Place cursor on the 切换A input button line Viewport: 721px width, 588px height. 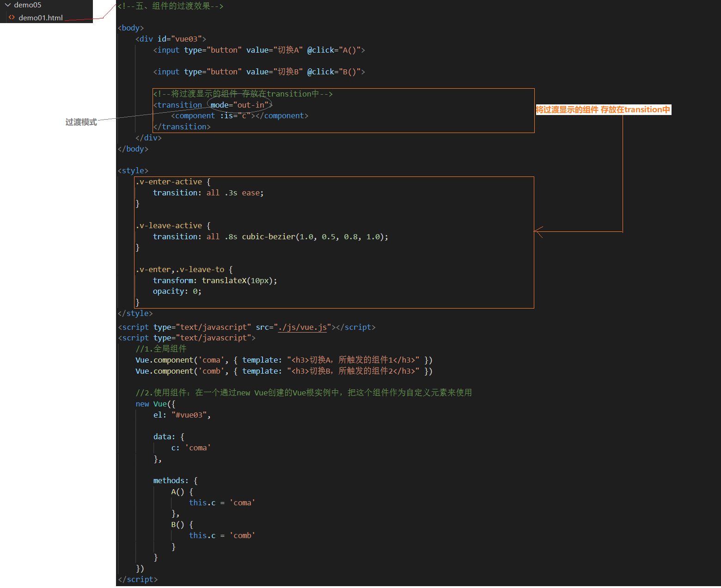259,50
